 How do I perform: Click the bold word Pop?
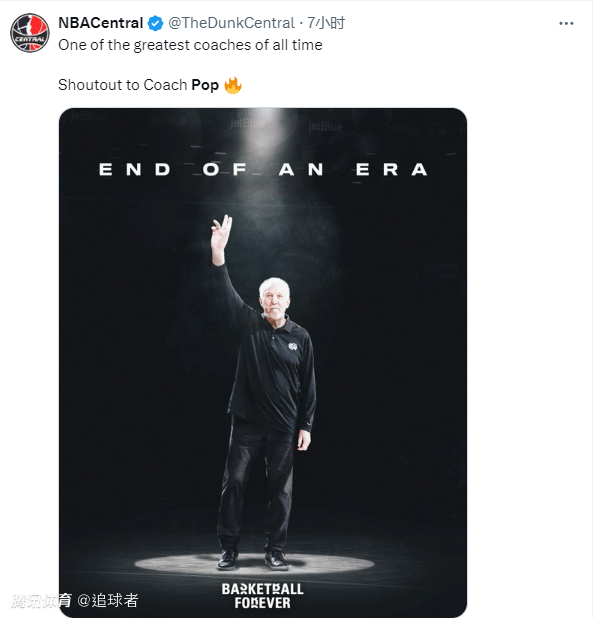click(205, 85)
